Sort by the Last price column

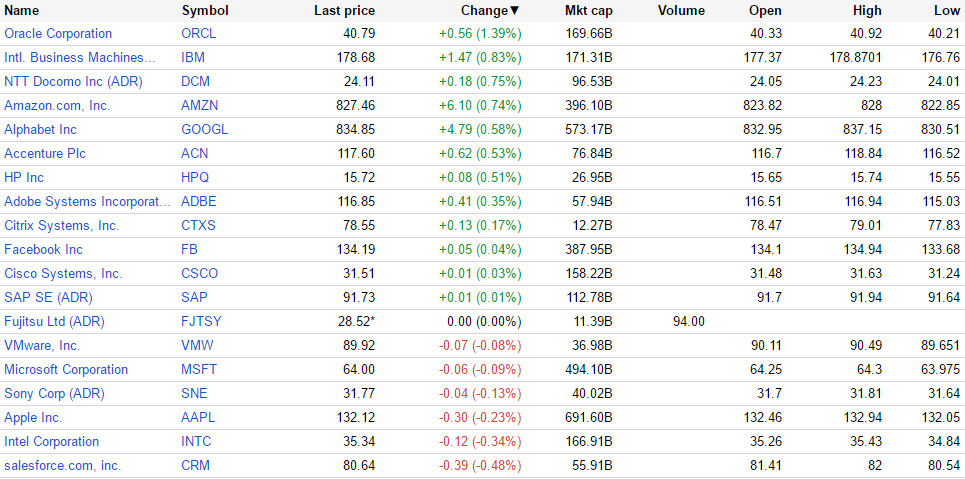(344, 11)
